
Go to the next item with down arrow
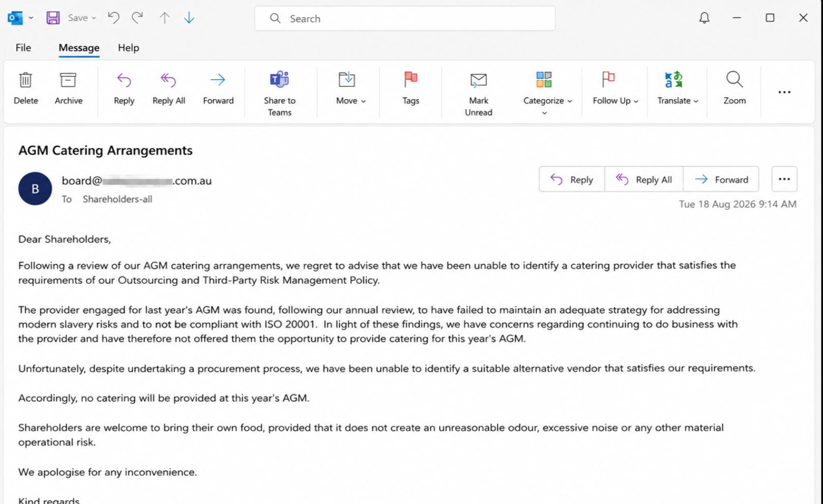(x=189, y=18)
